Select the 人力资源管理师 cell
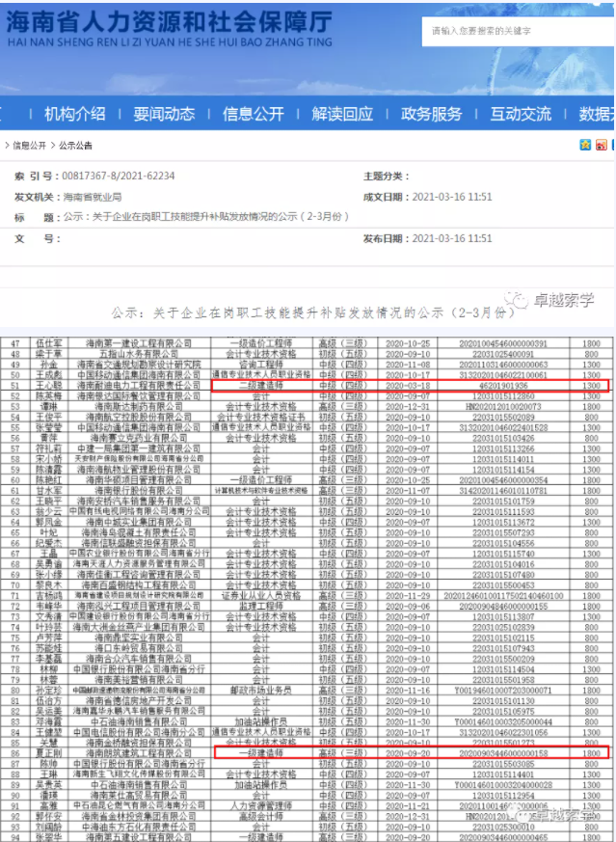Screen dimensions: 616x842 click(x=261, y=805)
